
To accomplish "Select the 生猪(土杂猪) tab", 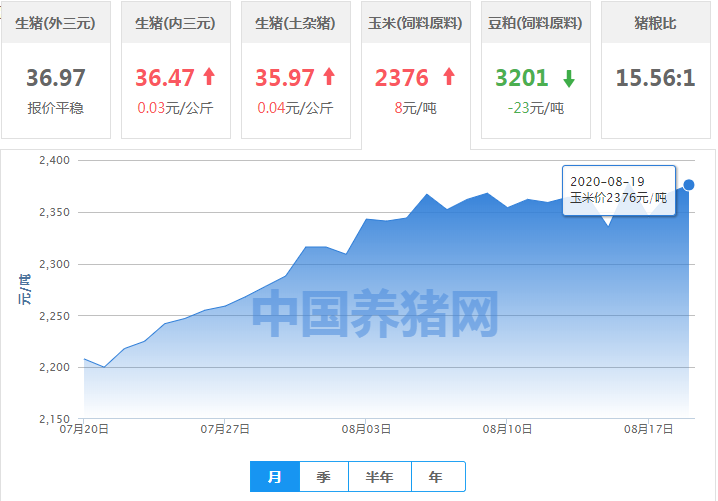I will click(x=296, y=22).
